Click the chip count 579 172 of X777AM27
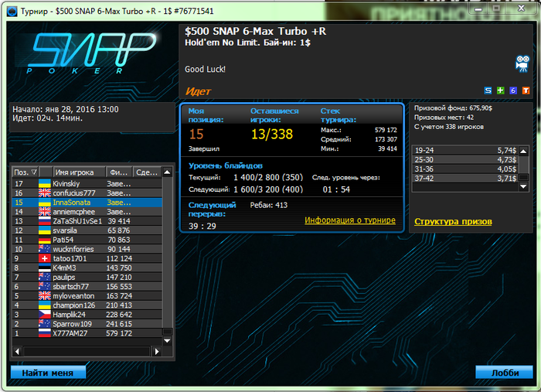 [x=119, y=333]
